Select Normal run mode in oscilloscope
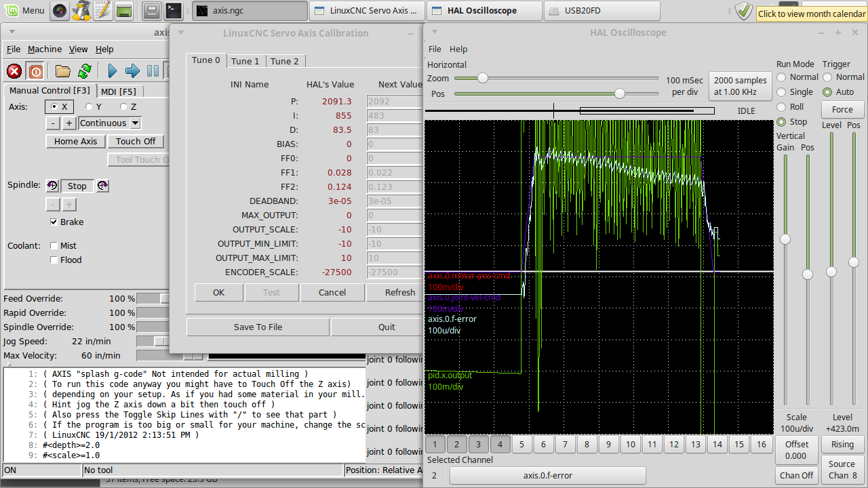The height and width of the screenshot is (488, 868). [x=782, y=77]
